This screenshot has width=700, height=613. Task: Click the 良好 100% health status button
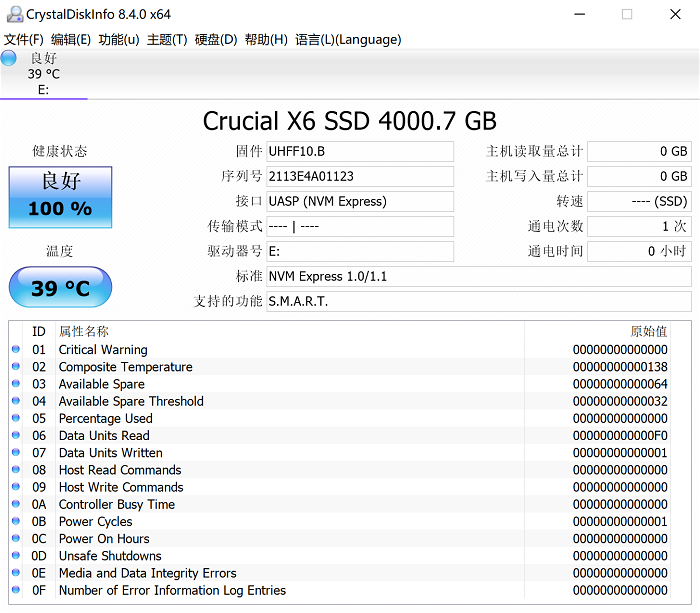coord(60,196)
